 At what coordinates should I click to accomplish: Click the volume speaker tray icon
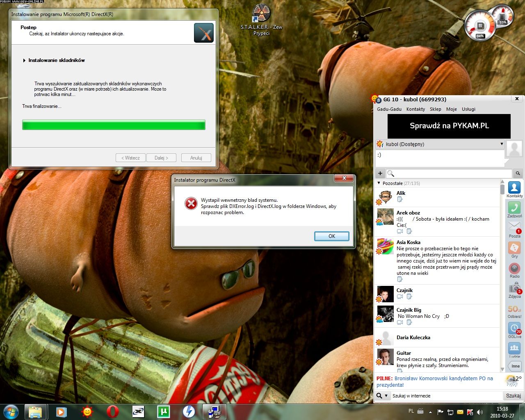[x=479, y=412]
